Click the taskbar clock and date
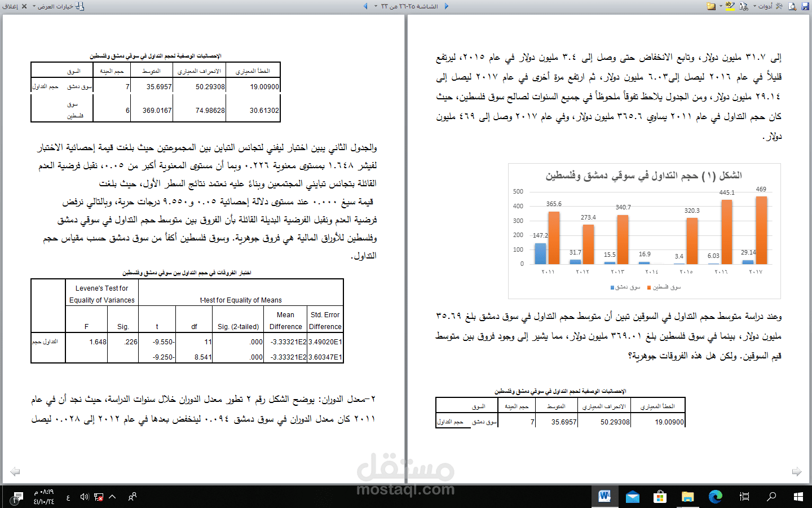This screenshot has width=812, height=508. (x=44, y=497)
